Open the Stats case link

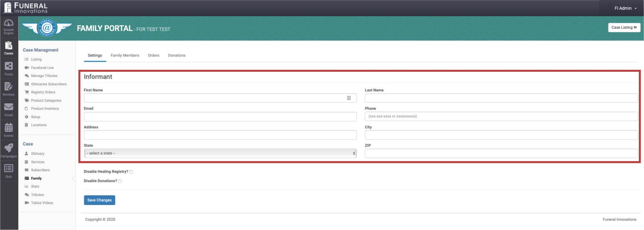tap(35, 187)
